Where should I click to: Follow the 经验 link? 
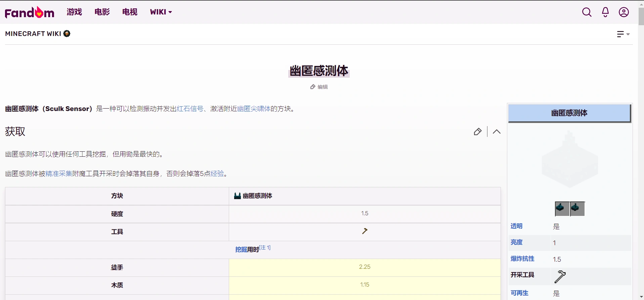217,174
